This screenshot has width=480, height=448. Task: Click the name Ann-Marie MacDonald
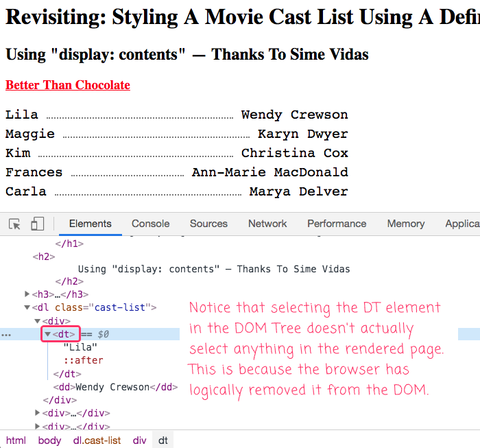pyautogui.click(x=270, y=172)
